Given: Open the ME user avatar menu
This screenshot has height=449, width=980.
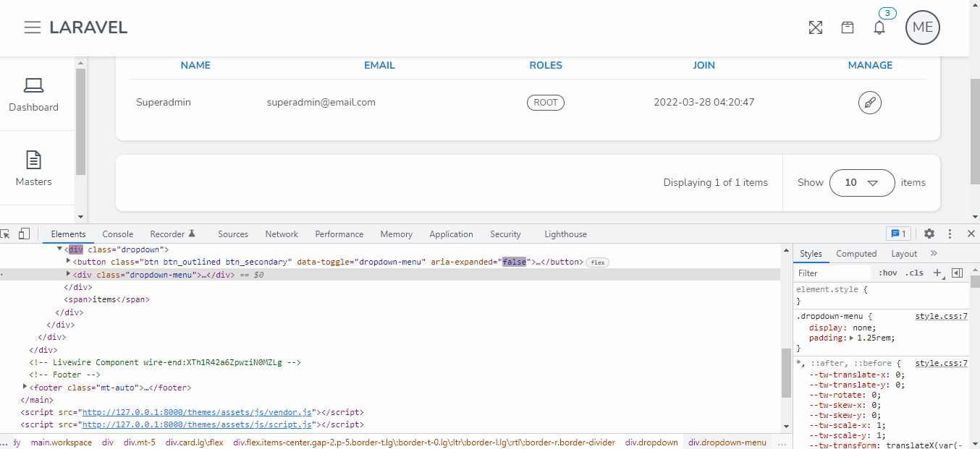Looking at the screenshot, I should 923,27.
